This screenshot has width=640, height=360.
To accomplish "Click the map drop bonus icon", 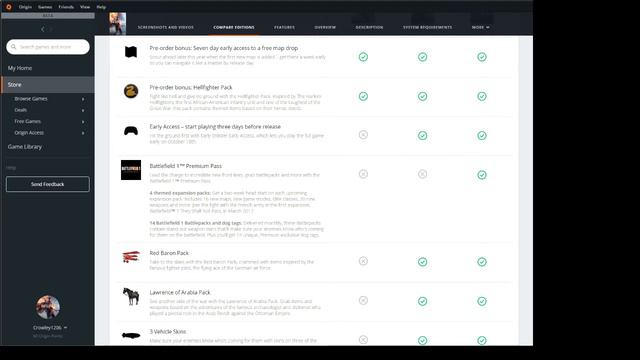I will coord(131,52).
